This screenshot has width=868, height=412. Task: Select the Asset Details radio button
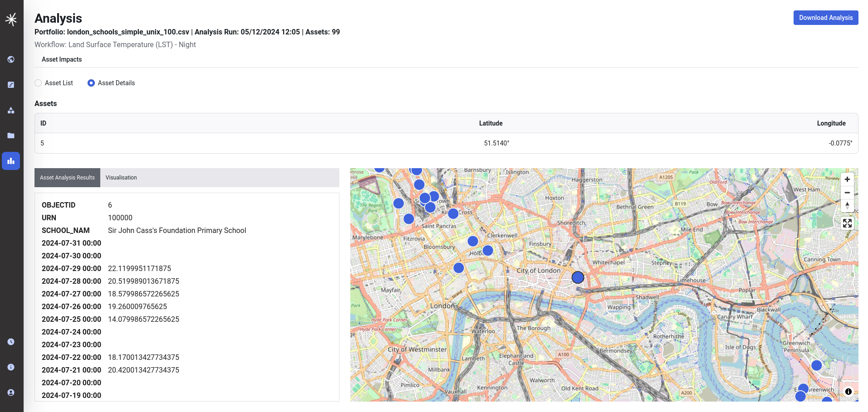click(91, 83)
